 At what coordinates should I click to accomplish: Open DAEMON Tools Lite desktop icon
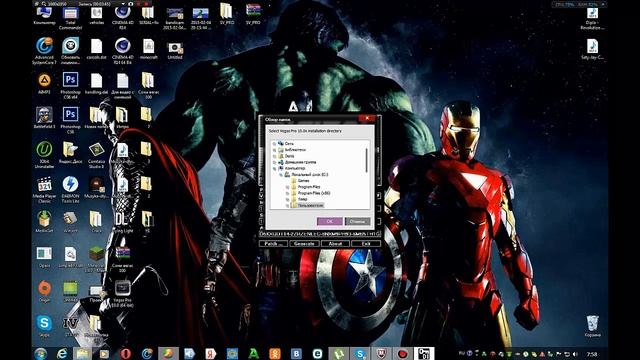70,190
